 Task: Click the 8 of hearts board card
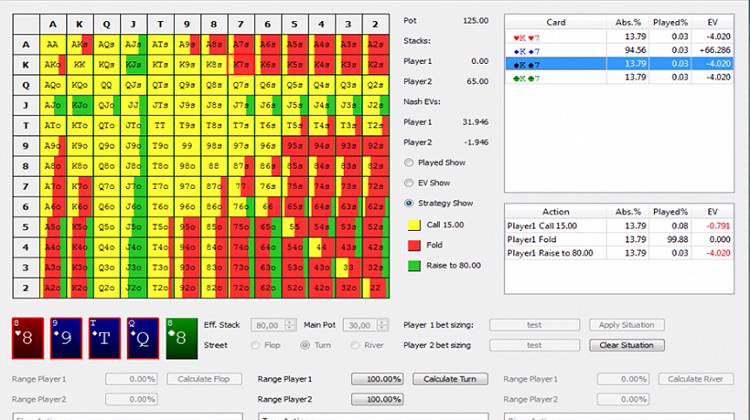pyautogui.click(x=26, y=338)
